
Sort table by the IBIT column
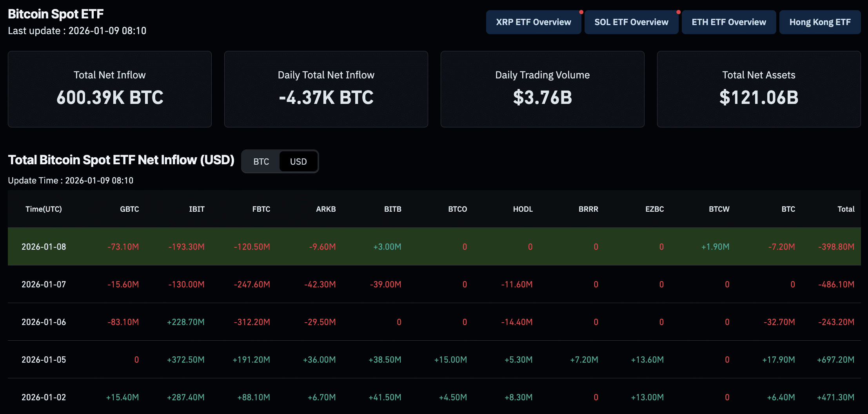click(197, 209)
